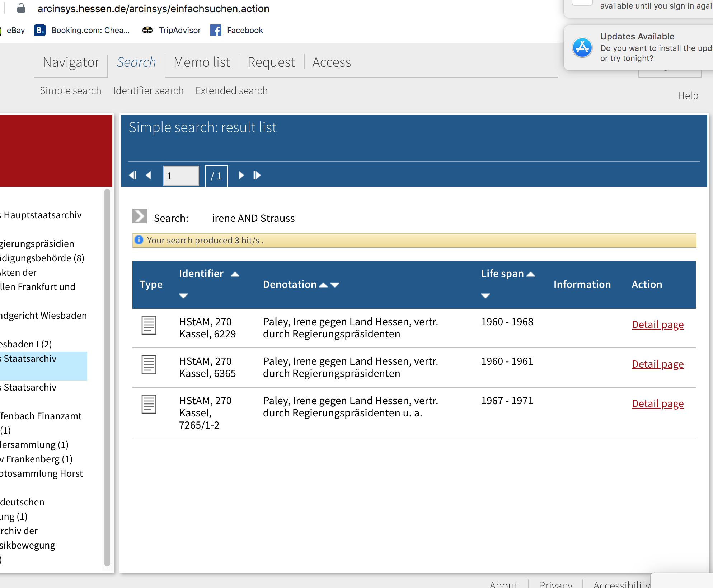Image resolution: width=713 pixels, height=588 pixels.
Task: Click the page number input field
Action: tap(181, 176)
